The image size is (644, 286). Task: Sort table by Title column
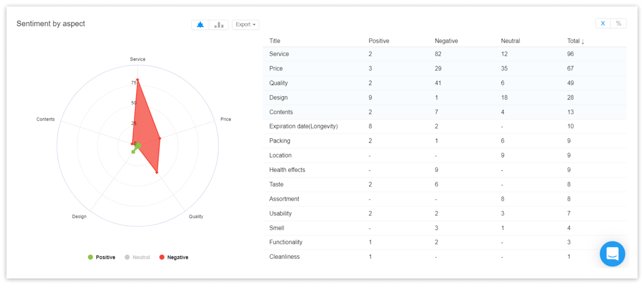(275, 41)
